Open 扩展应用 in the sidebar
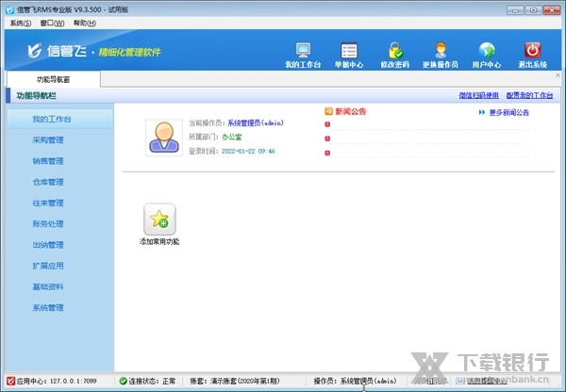This screenshot has width=566, height=392. click(48, 266)
